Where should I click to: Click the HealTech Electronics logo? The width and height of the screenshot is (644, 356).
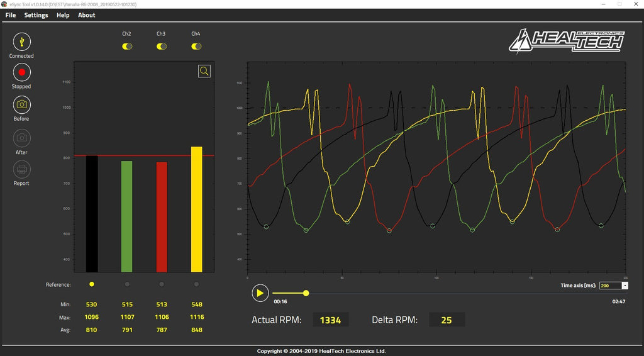567,40
